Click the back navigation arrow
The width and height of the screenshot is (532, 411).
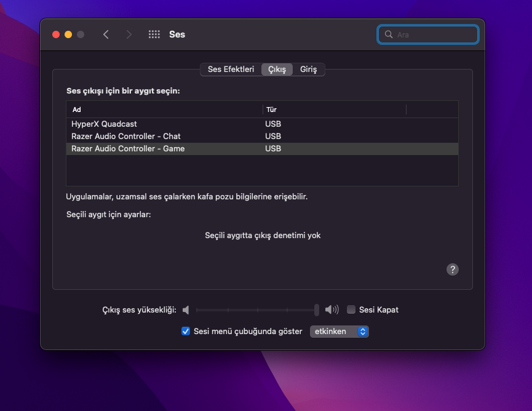click(x=106, y=34)
